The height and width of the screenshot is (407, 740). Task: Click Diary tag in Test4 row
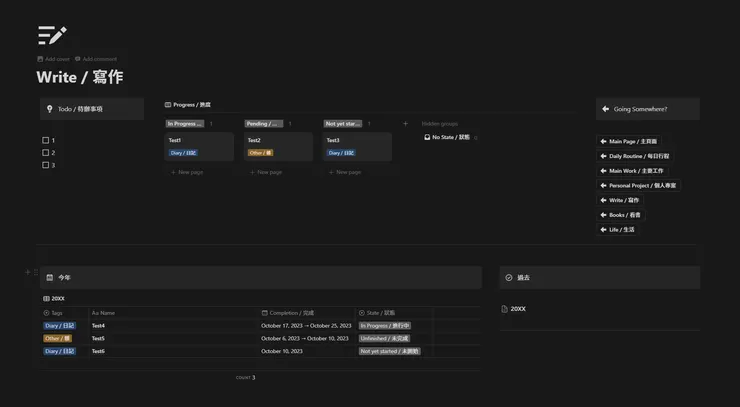(x=59, y=326)
